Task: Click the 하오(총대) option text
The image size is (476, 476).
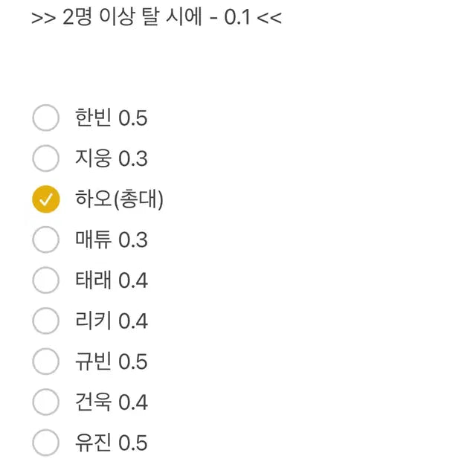Action: [119, 199]
